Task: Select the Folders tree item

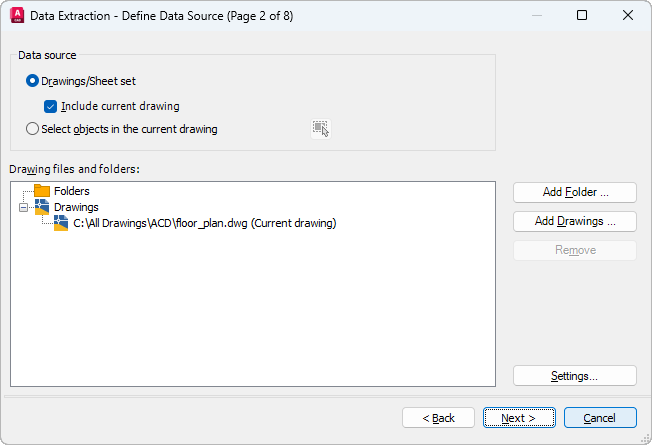Action: [x=71, y=191]
